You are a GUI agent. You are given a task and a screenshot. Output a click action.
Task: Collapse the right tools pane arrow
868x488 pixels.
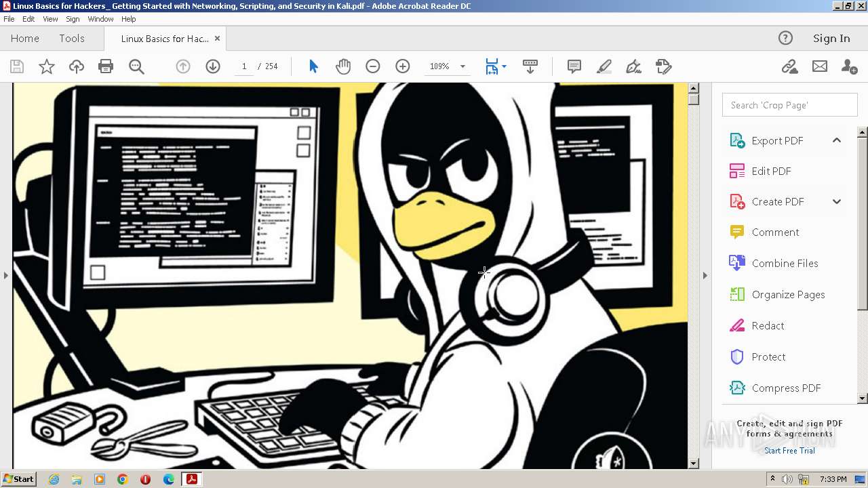tap(705, 275)
